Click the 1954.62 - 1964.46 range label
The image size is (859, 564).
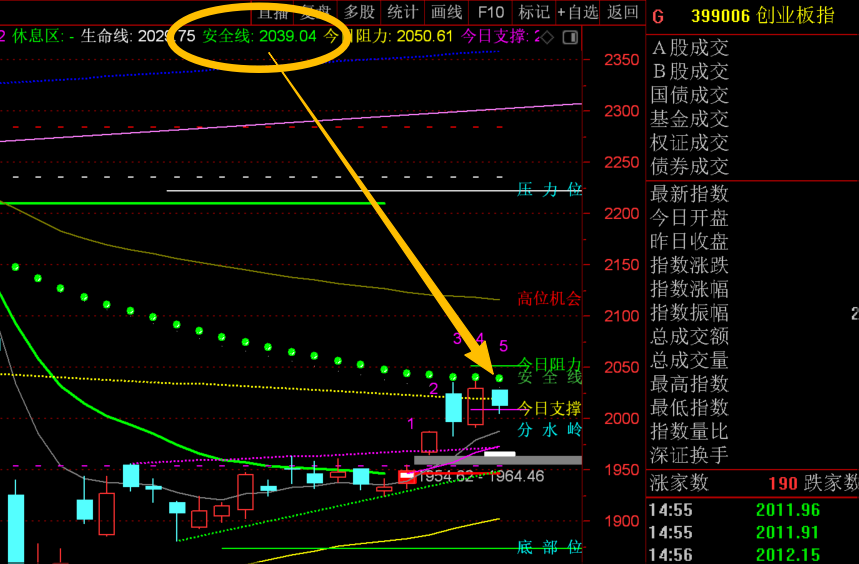(480, 476)
